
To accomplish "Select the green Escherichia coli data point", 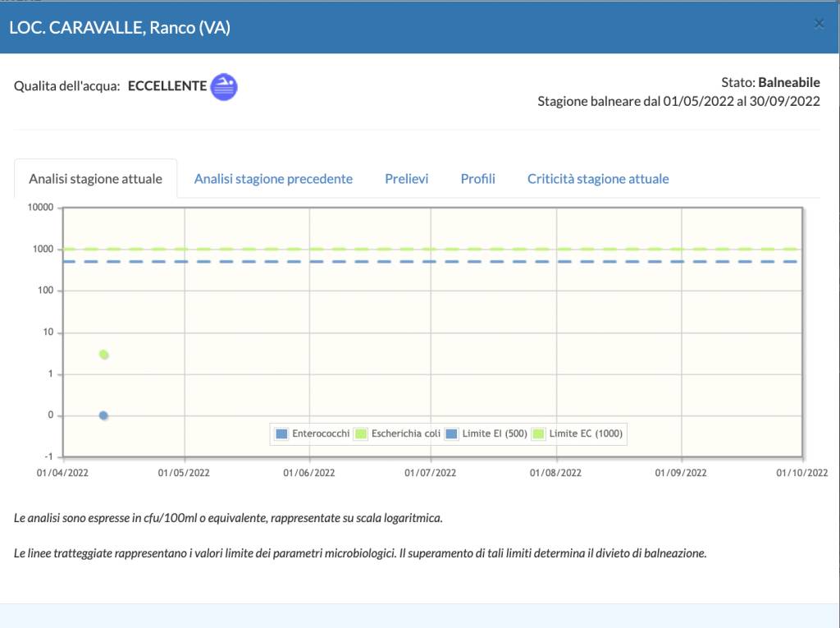I will tap(104, 355).
